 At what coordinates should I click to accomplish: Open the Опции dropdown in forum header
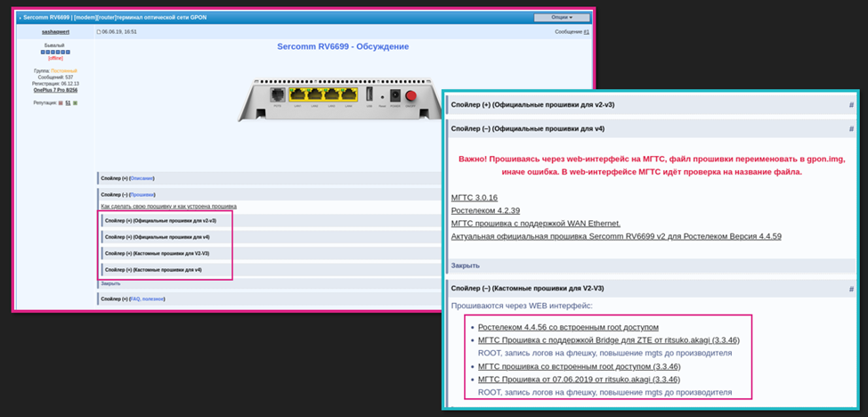(560, 17)
